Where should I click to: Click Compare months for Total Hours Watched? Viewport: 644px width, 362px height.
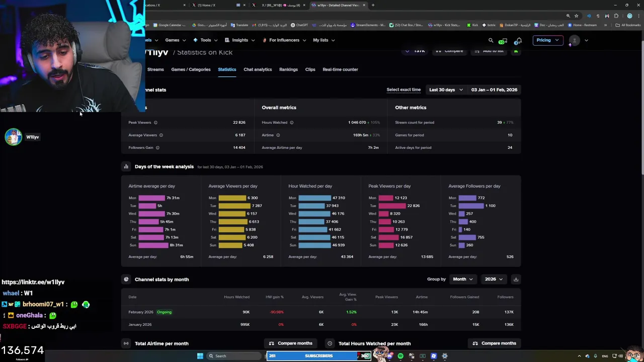coord(494,343)
